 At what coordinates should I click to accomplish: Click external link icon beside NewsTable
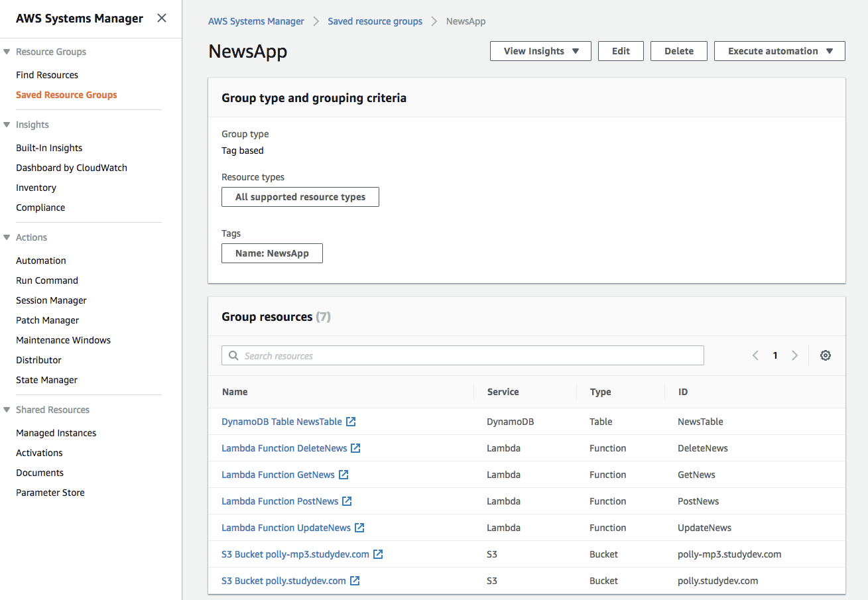(351, 422)
